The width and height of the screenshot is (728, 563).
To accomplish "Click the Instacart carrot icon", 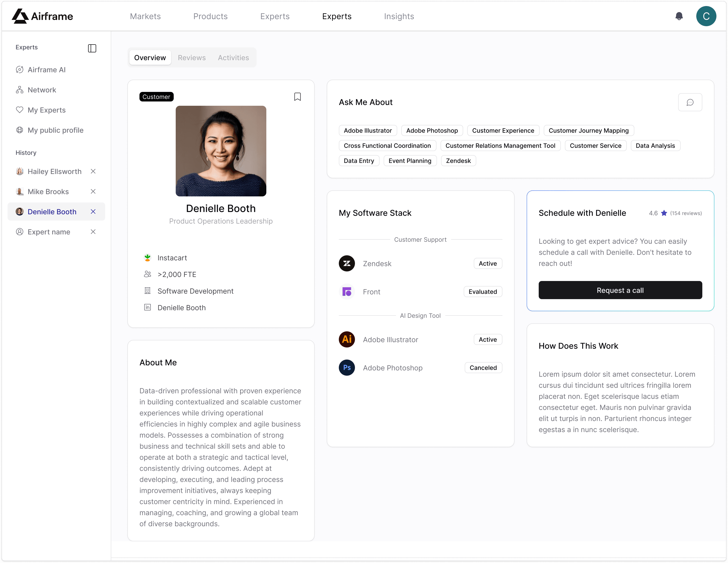I will 147,258.
